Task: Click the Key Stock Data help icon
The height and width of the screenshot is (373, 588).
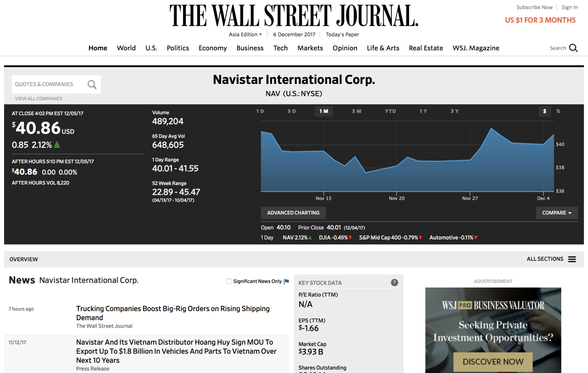Action: [394, 283]
